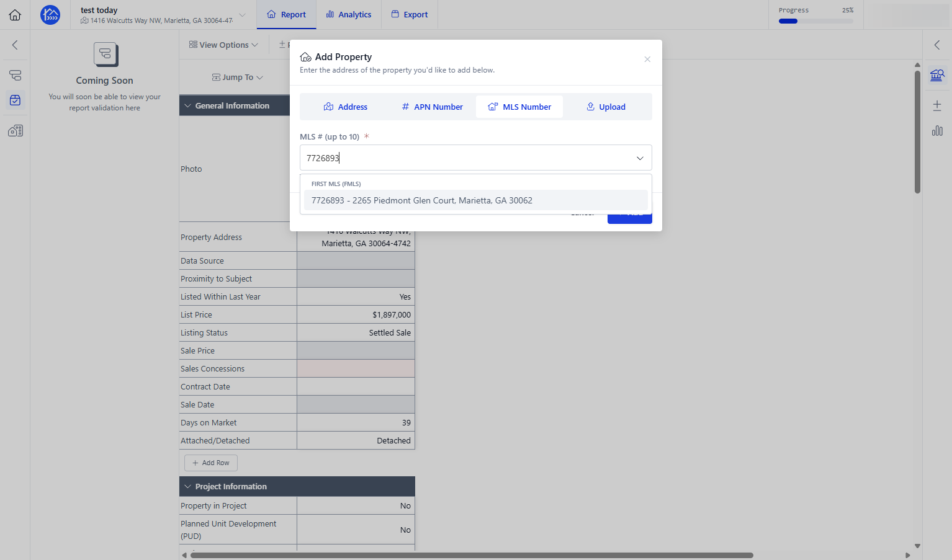
Task: Open the Jump To dropdown
Action: (x=238, y=78)
